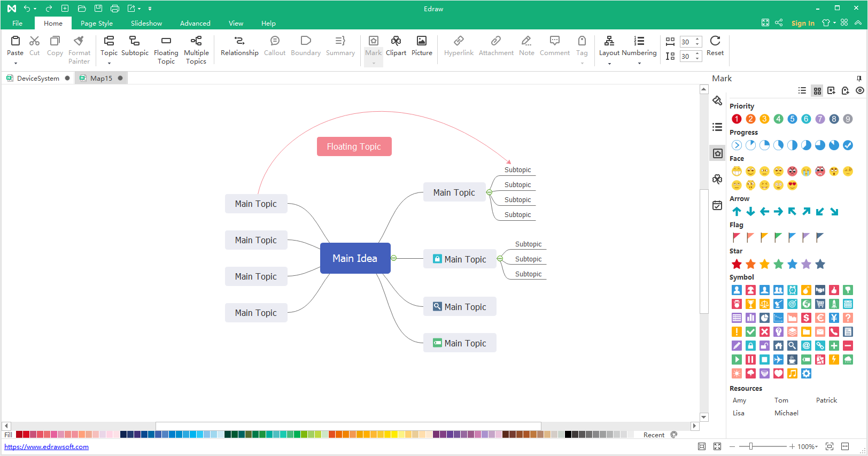Open the Page Style ribbon tab

(97, 24)
